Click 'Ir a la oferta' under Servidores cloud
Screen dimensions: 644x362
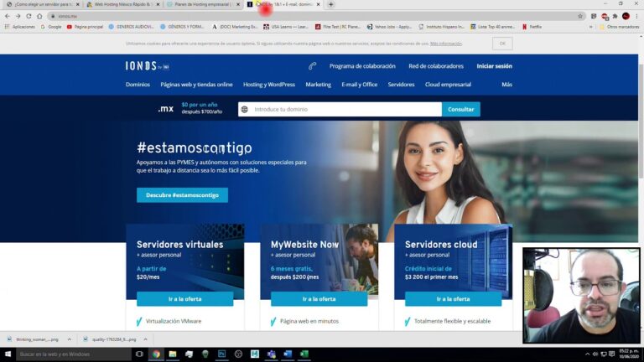pos(453,299)
